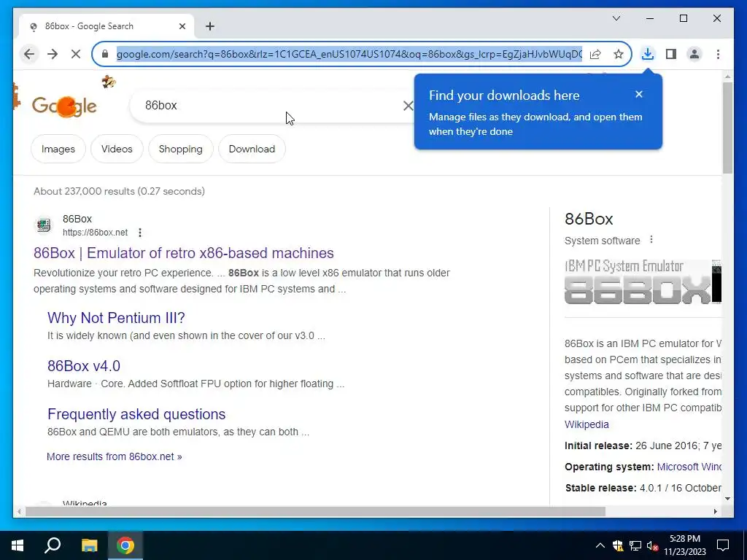747x560 pixels.
Task: Toggle the Chrome side panel
Action: click(x=671, y=54)
